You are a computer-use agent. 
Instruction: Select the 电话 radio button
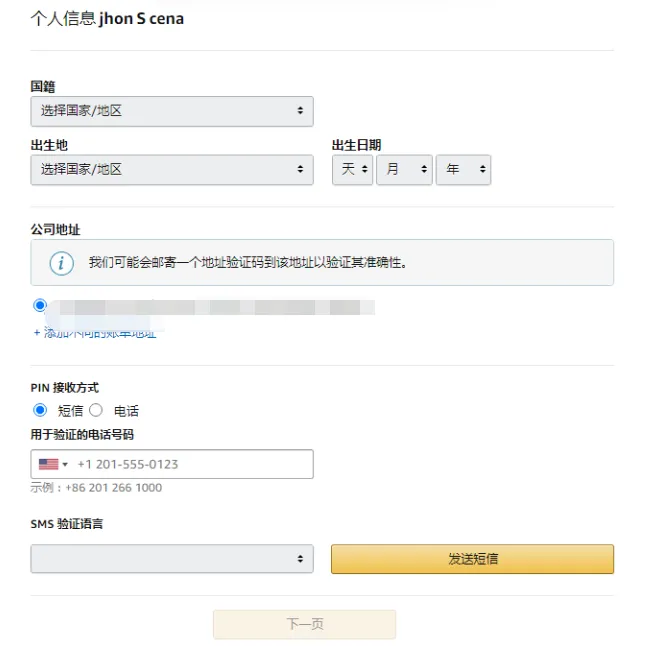97,410
